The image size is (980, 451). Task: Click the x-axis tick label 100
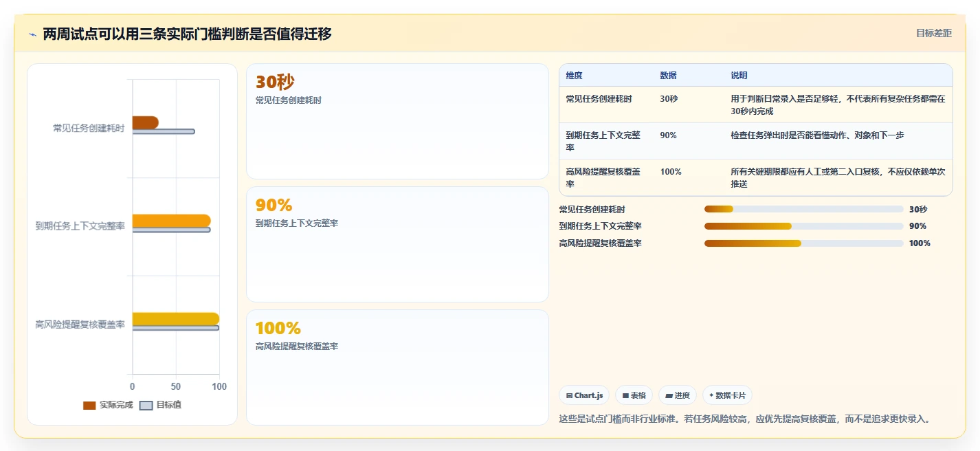(219, 387)
